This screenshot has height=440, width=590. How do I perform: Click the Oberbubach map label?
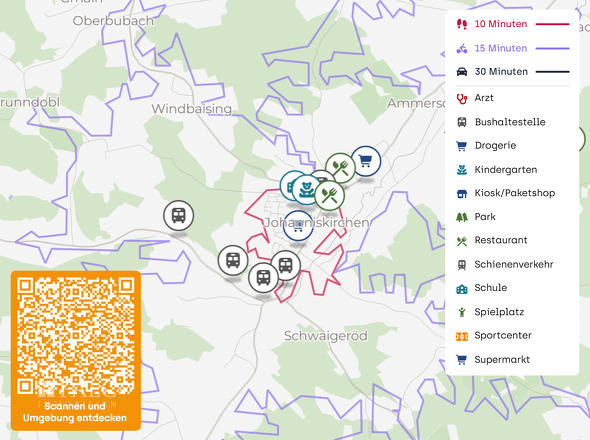click(x=113, y=21)
